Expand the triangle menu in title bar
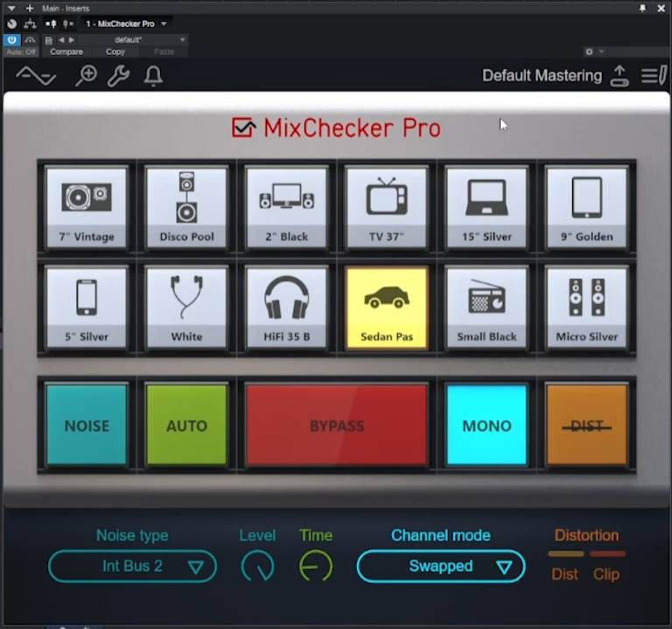The height and width of the screenshot is (629, 672). (11, 8)
